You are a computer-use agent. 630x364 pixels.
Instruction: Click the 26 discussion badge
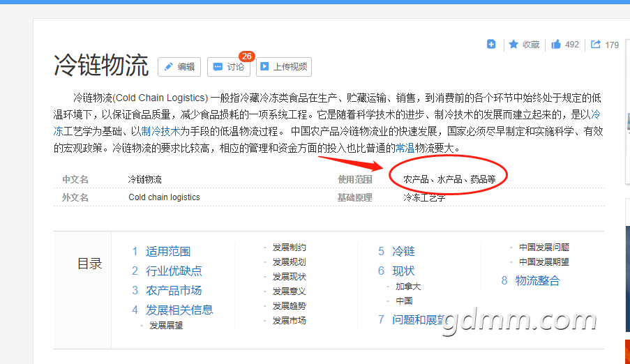point(247,56)
